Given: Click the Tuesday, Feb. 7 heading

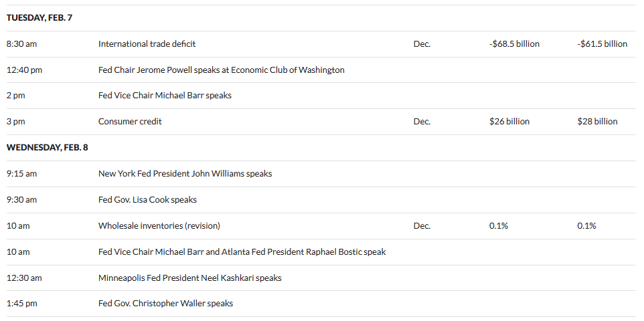Looking at the screenshot, I should point(39,18).
